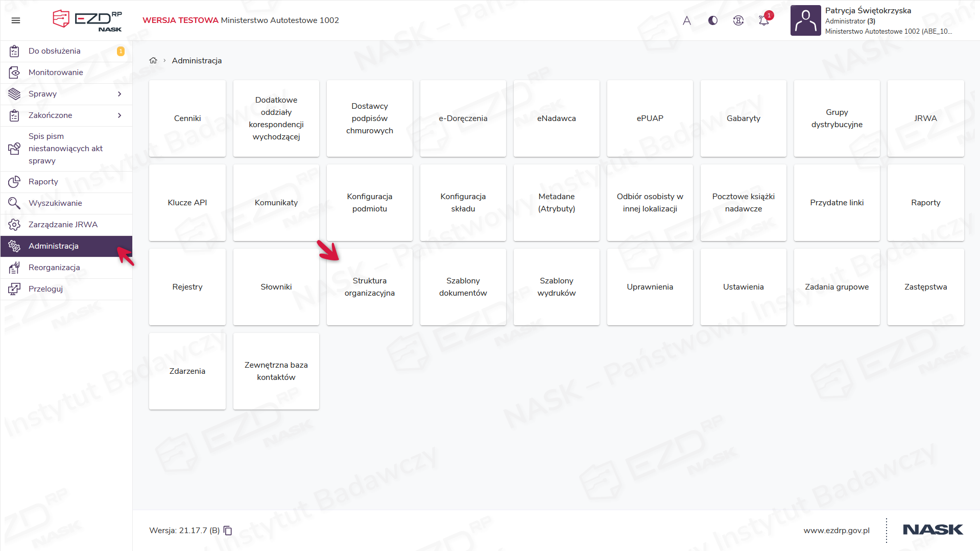
Task: Open the Uprawnienia tile
Action: (x=650, y=287)
